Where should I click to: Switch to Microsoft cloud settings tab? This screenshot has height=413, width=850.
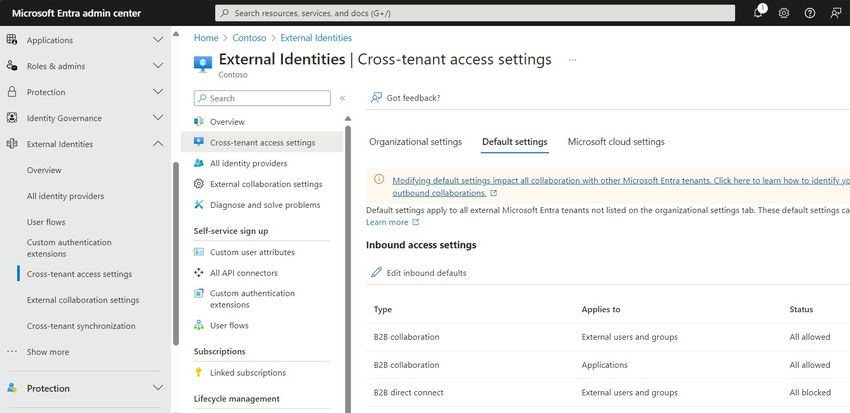coord(615,142)
